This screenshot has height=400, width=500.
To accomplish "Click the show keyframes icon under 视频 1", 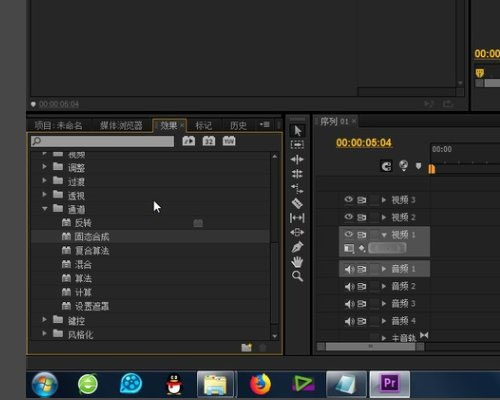I will click(x=362, y=248).
